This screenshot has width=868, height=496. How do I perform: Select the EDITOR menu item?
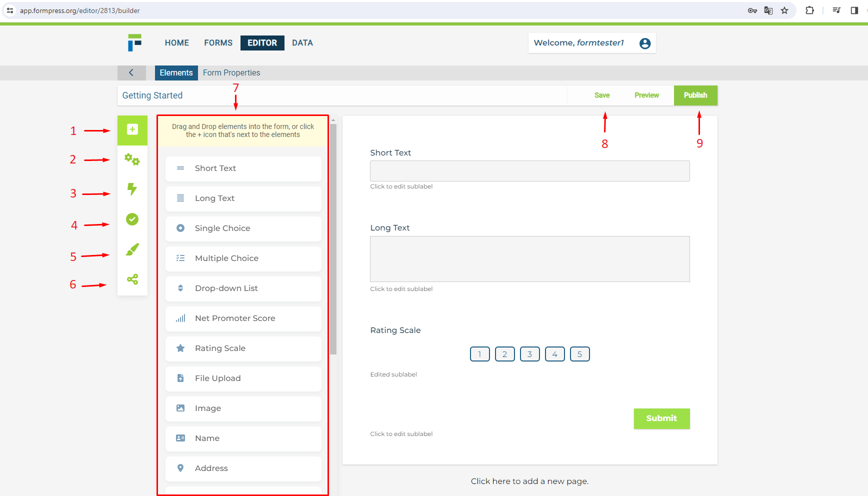tap(262, 43)
